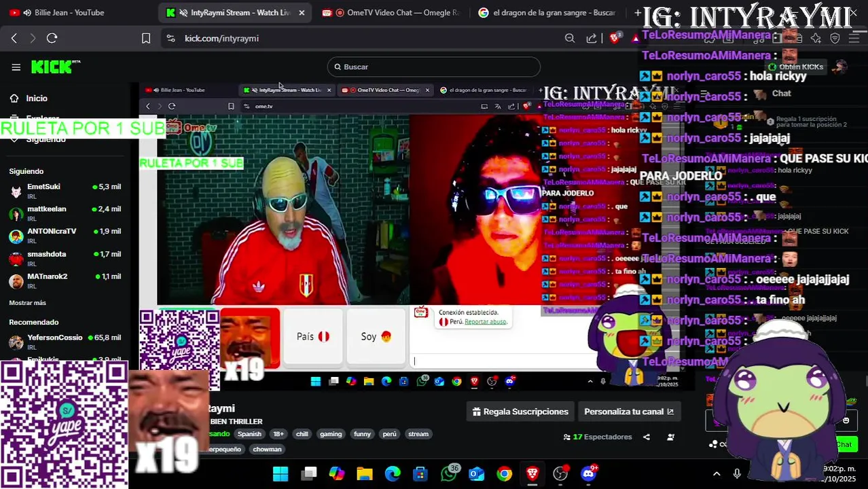This screenshot has height=489, width=868.
Task: Open the Brave Shields lion icon
Action: coord(615,38)
